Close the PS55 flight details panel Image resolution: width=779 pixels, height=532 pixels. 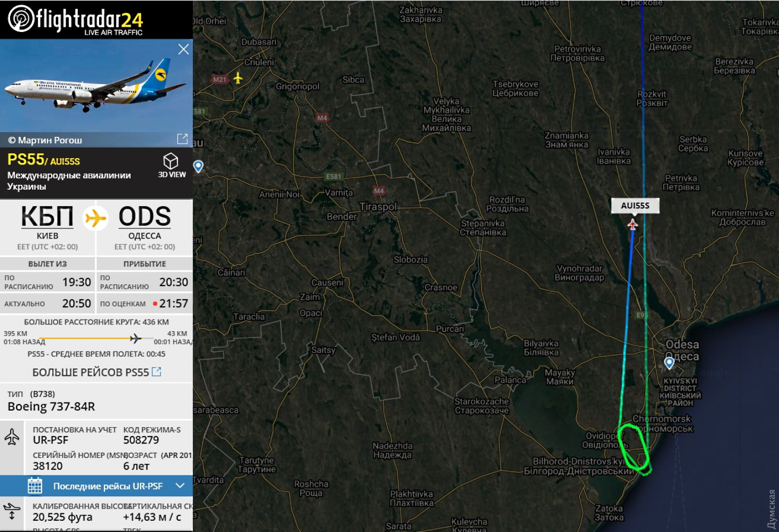(x=183, y=50)
